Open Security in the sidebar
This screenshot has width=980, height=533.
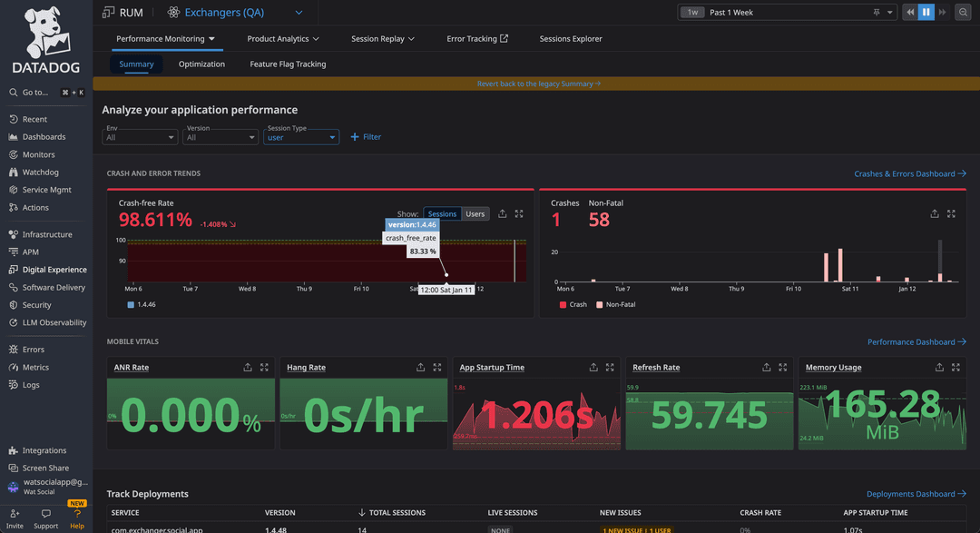36,305
